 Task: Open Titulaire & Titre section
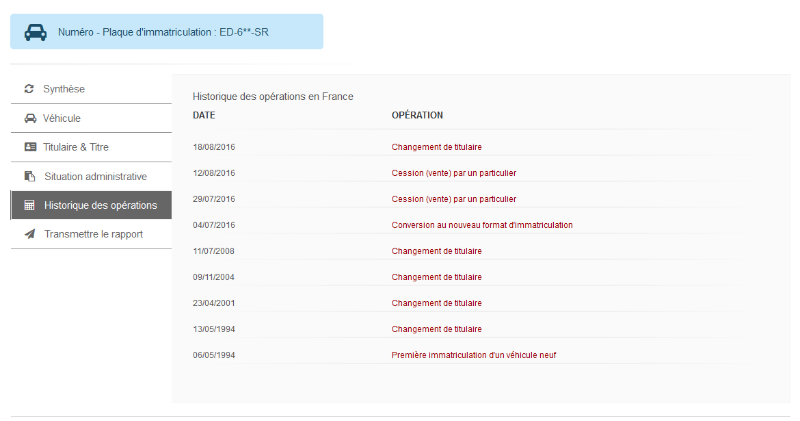91,147
